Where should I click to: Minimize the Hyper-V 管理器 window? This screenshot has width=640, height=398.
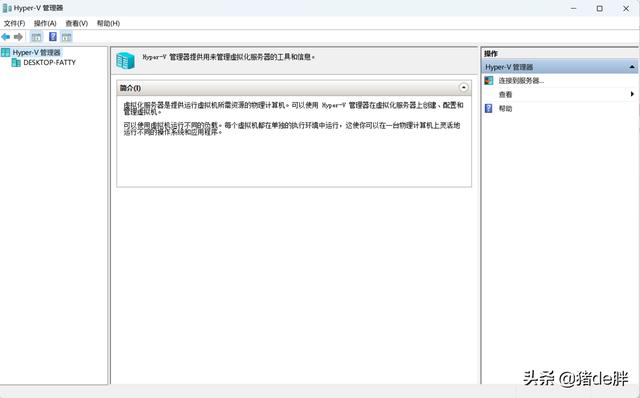573,8
